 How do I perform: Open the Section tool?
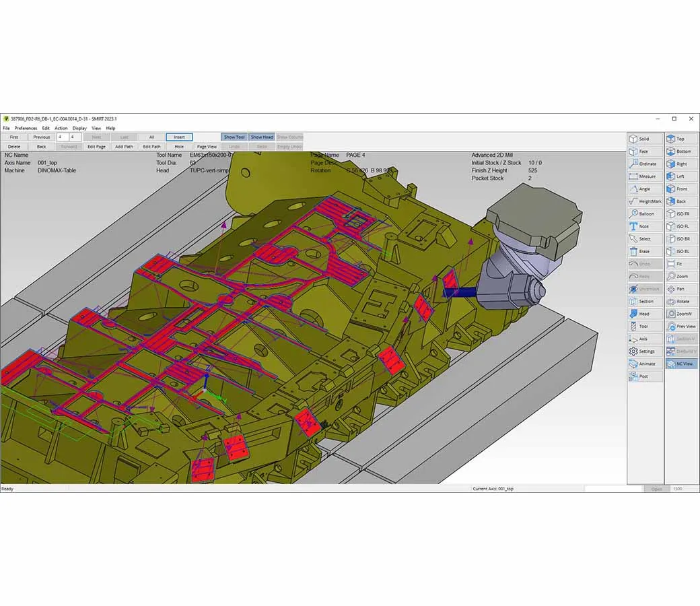[x=645, y=301]
